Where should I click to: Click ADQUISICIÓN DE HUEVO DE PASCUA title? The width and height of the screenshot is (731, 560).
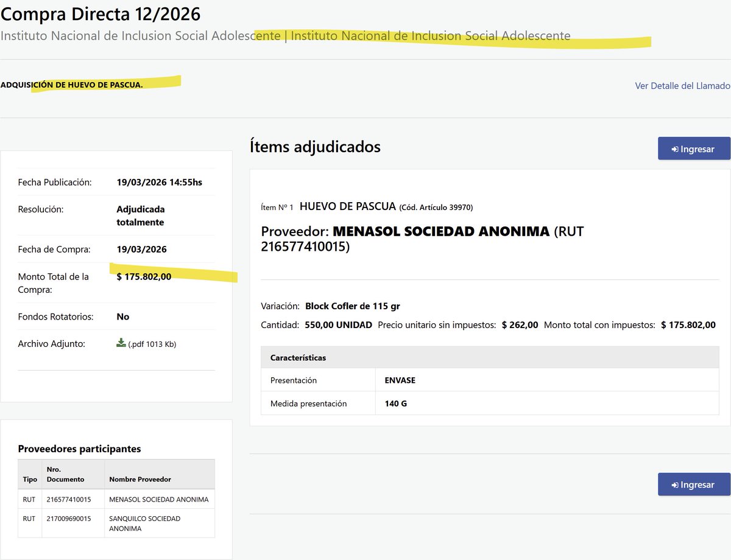(x=71, y=85)
